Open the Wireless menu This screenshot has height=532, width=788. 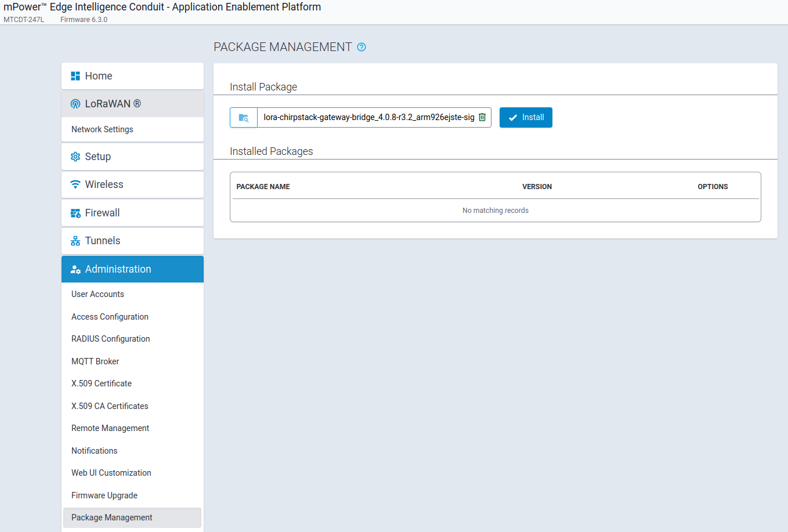132,184
